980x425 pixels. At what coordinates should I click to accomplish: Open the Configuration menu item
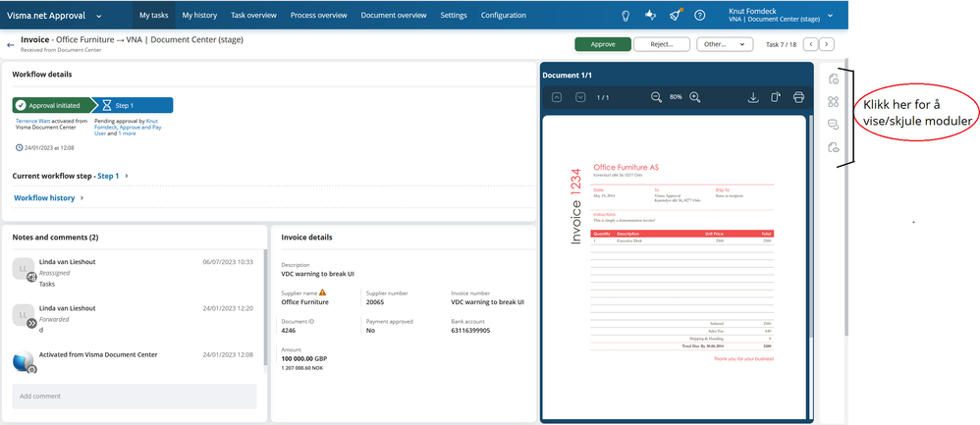(x=503, y=15)
